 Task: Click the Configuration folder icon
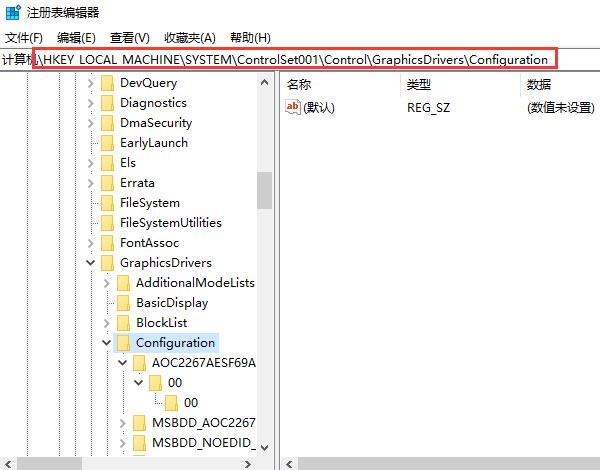123,343
